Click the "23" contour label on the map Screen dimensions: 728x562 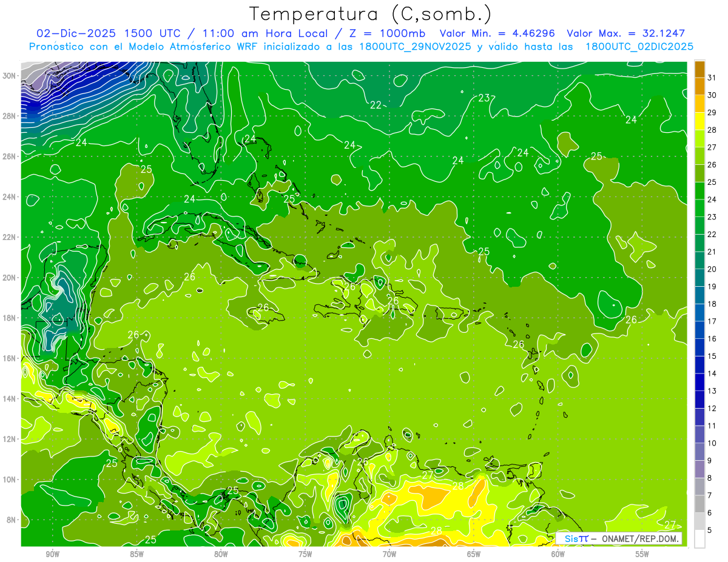(484, 98)
